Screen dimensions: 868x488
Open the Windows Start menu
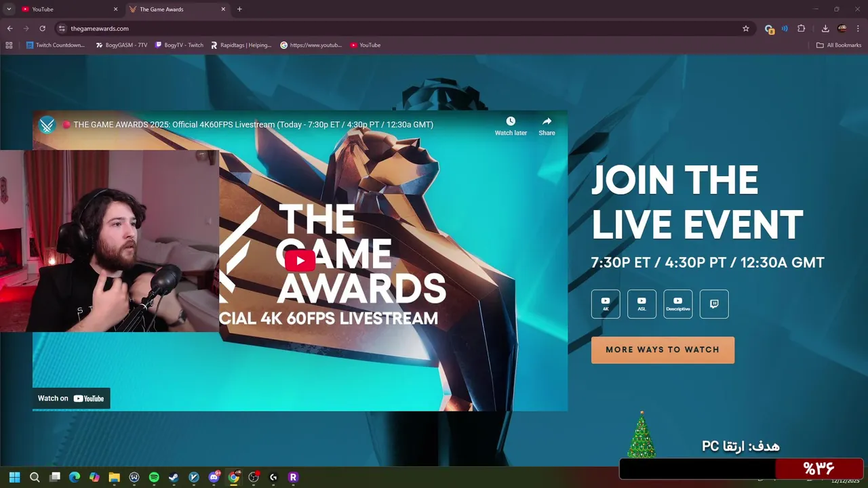click(15, 477)
